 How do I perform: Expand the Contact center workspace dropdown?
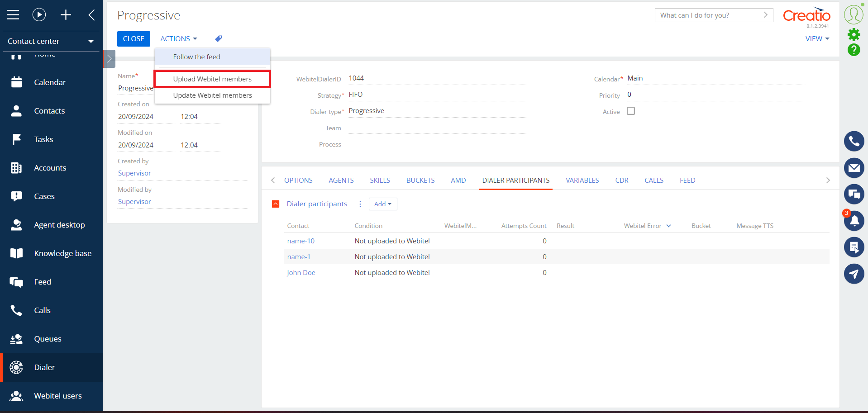pyautogui.click(x=51, y=41)
